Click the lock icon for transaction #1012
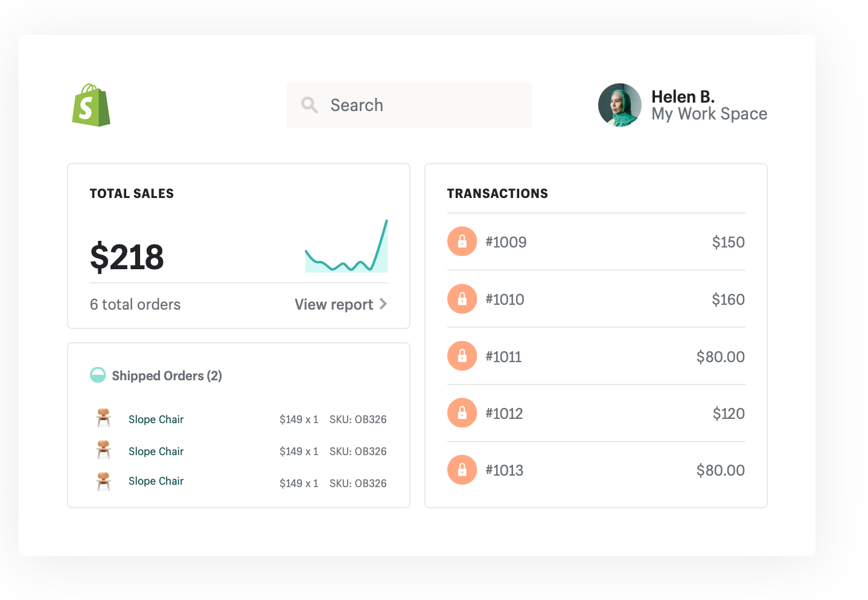The image size is (868, 600). coord(462,413)
